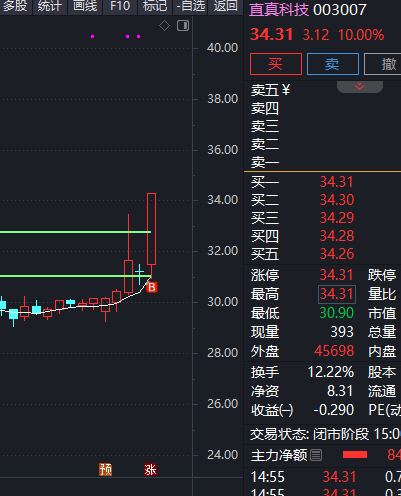Toggle the side panel layout icon
The height and width of the screenshot is (496, 401).
tap(183, 26)
